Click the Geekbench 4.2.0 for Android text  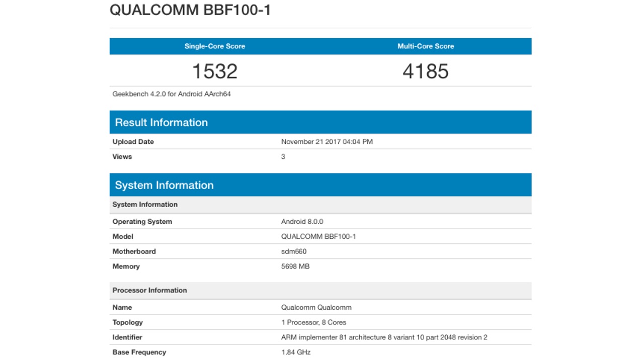[172, 94]
